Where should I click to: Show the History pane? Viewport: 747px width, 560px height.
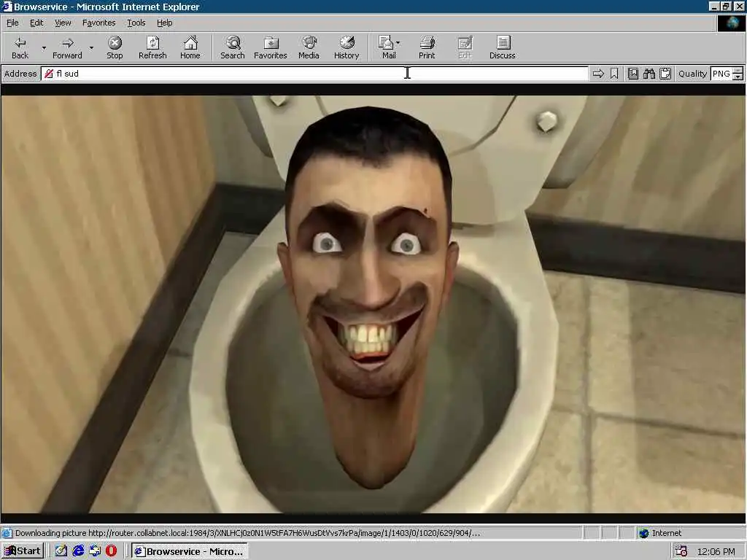347,47
